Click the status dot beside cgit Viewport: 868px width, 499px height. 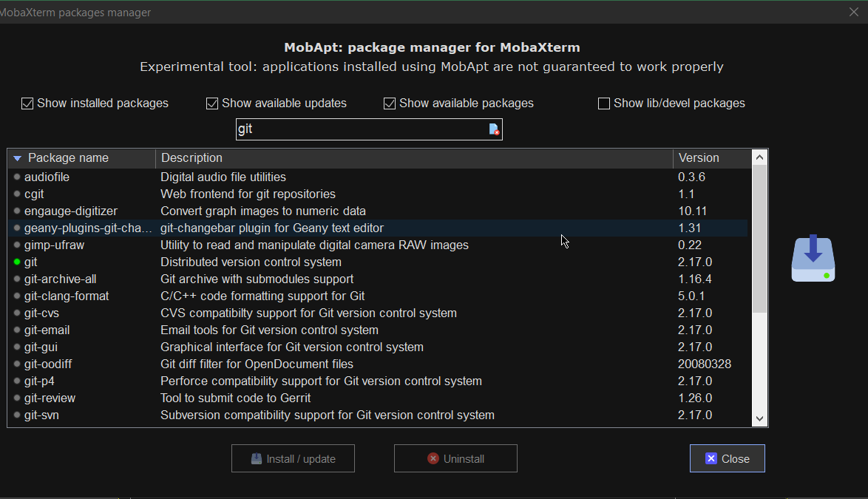[x=17, y=194]
